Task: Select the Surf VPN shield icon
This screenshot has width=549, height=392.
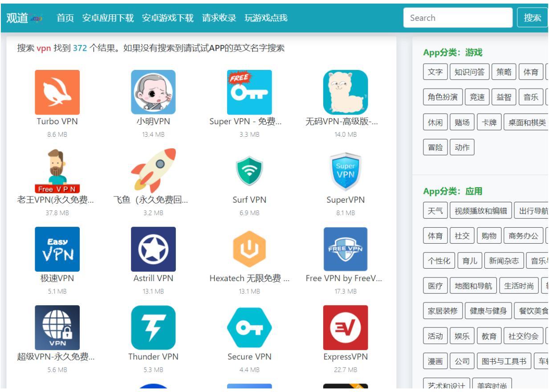Action: pos(249,171)
